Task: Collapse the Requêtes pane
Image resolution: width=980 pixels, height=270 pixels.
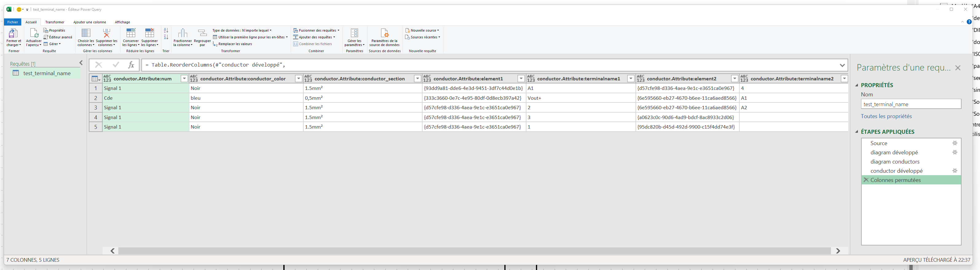Action: (x=81, y=63)
